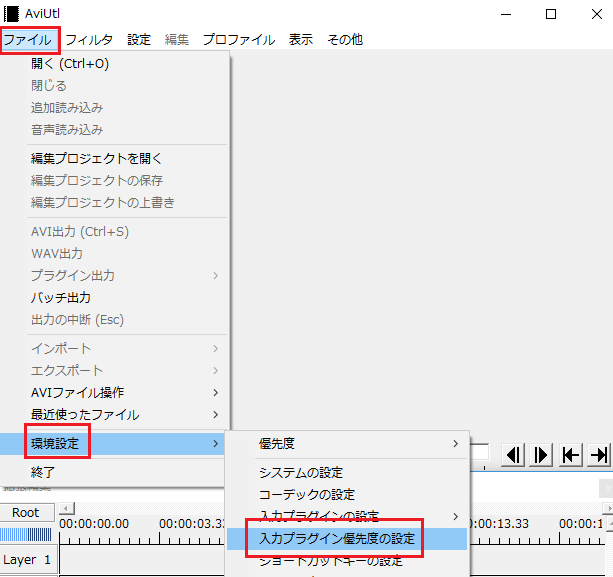
Task: Expand the 入力プラグインの設定 submenu
Action: click(347, 516)
